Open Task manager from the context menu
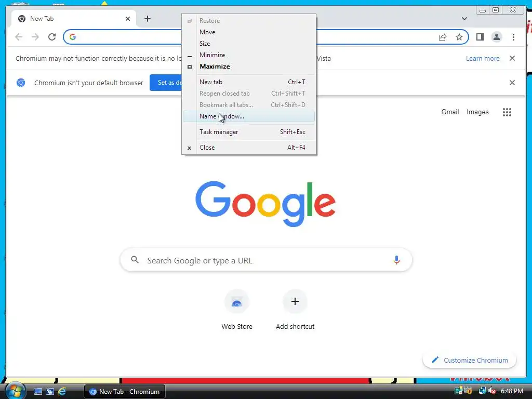The width and height of the screenshot is (532, 399). point(249,131)
